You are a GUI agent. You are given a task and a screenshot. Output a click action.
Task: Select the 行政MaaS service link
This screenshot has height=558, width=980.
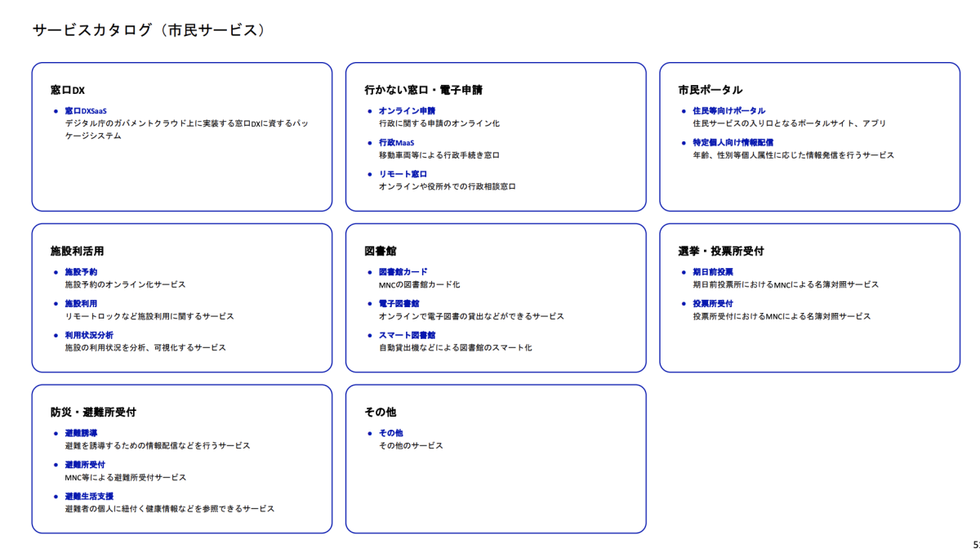[x=396, y=142]
